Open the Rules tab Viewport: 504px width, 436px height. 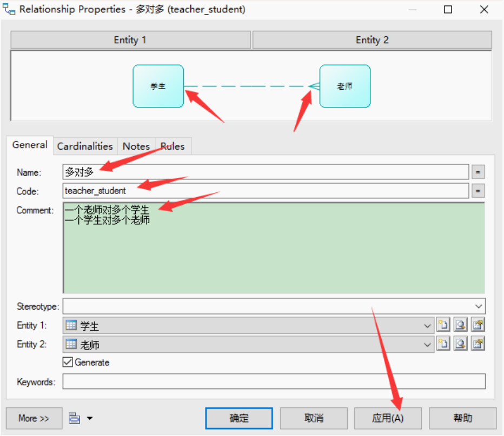click(173, 146)
